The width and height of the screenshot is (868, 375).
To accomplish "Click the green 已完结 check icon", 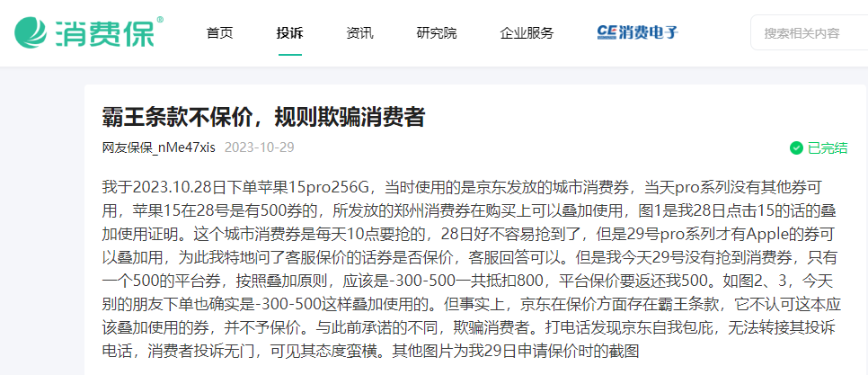I will (x=796, y=147).
